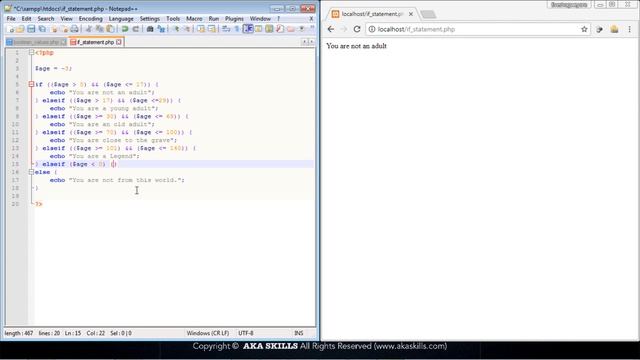
Task: Click the Paste toolbar icon
Action: tap(110, 29)
